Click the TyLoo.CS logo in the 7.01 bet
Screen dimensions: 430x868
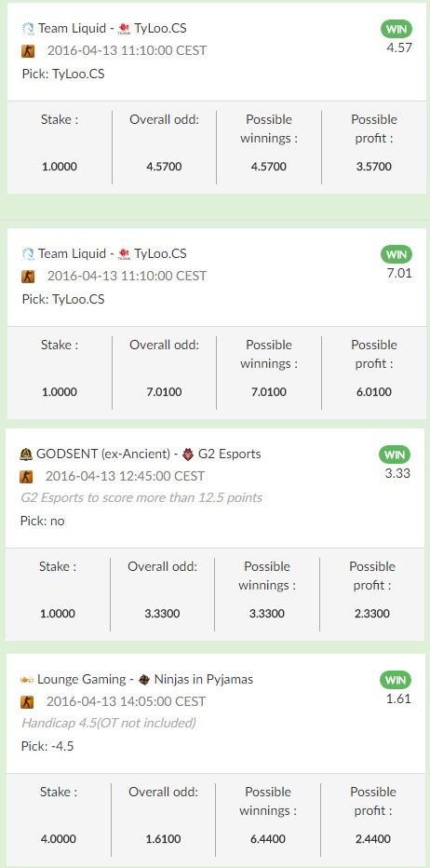124,254
